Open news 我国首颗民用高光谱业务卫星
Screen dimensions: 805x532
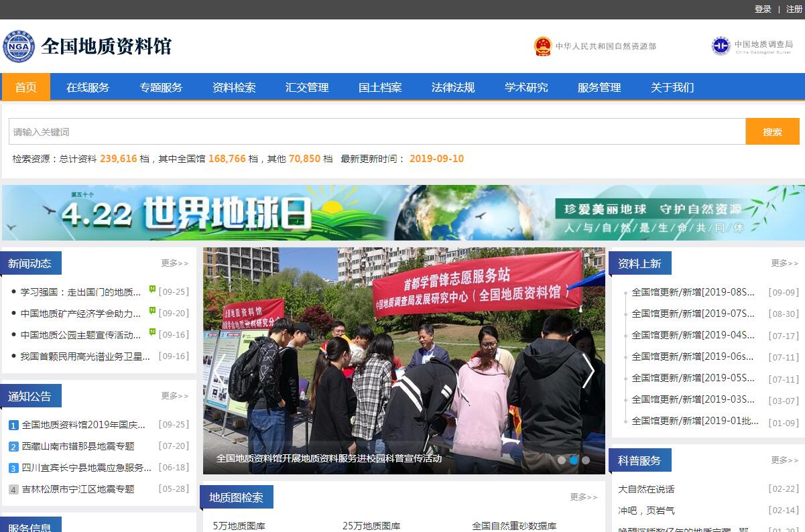pos(85,356)
